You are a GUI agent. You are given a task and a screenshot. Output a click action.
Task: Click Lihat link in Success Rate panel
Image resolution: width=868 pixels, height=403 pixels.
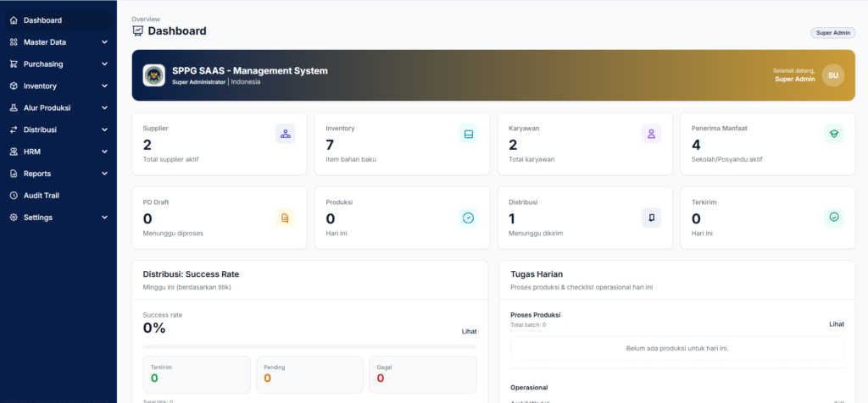tap(469, 332)
